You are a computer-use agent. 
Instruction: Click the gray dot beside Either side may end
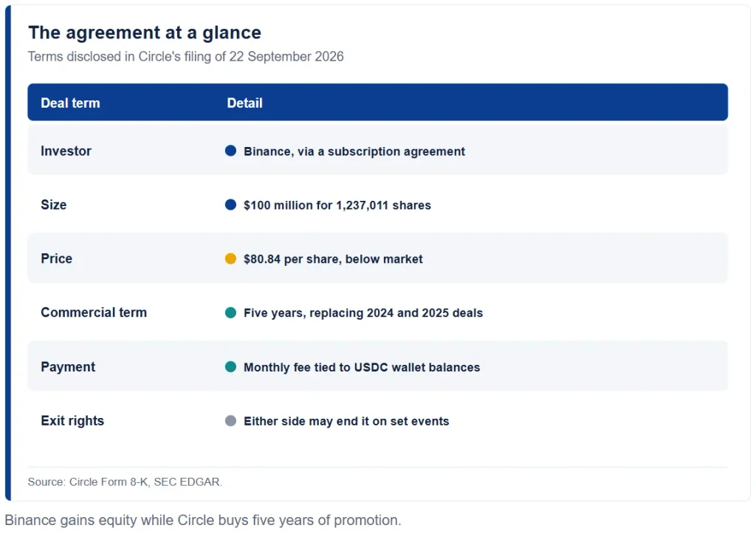230,421
